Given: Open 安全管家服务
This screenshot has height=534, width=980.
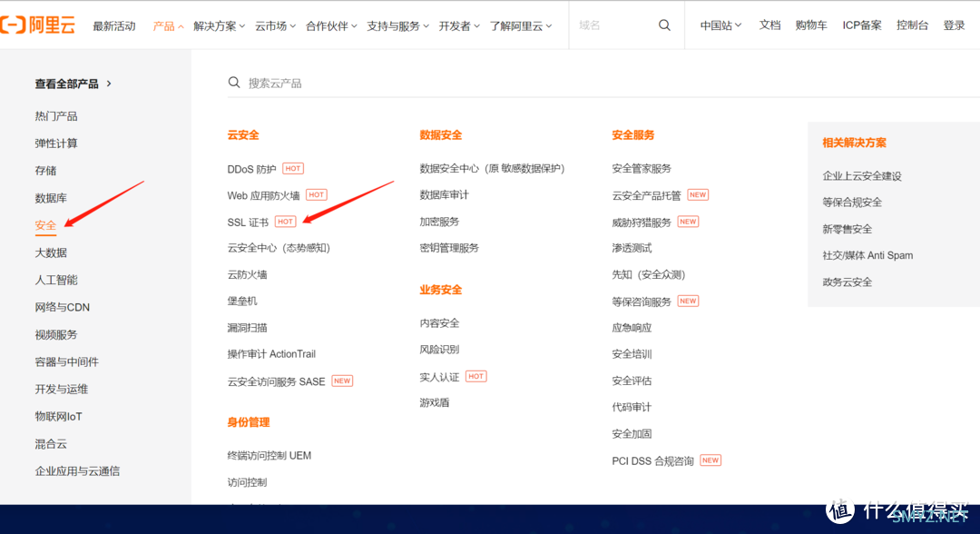Looking at the screenshot, I should coord(642,169).
